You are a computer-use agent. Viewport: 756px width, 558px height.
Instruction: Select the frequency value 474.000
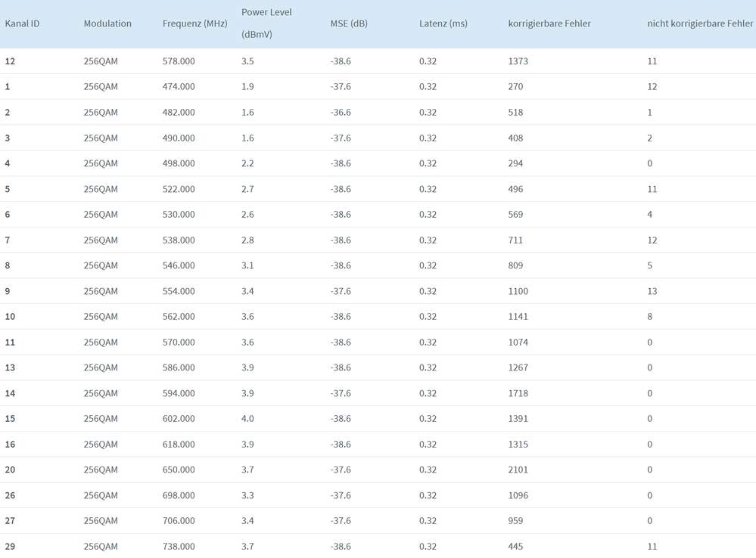click(x=179, y=87)
